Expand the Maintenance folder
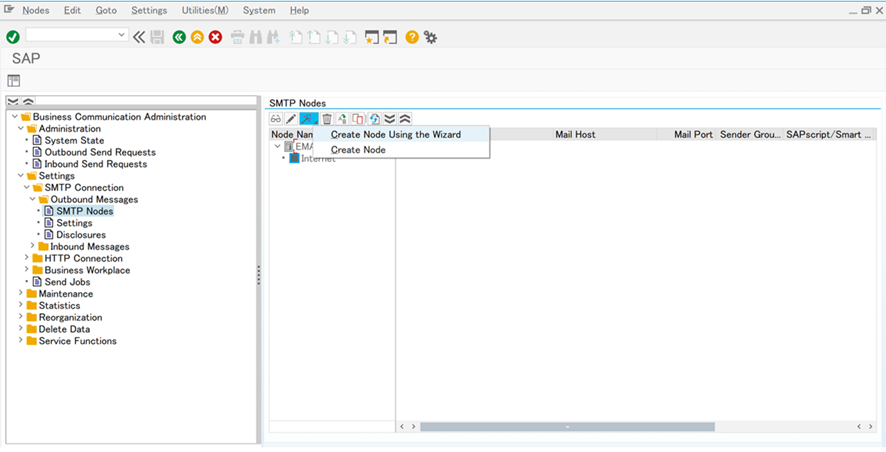886x452 pixels. click(x=21, y=293)
